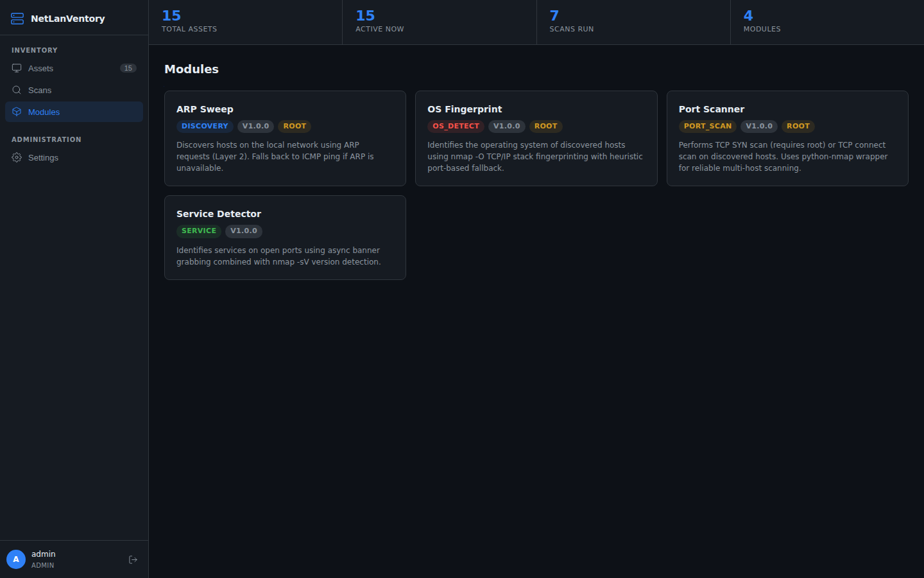This screenshot has height=578, width=924.
Task: Click the Modules cube icon
Action: click(17, 112)
